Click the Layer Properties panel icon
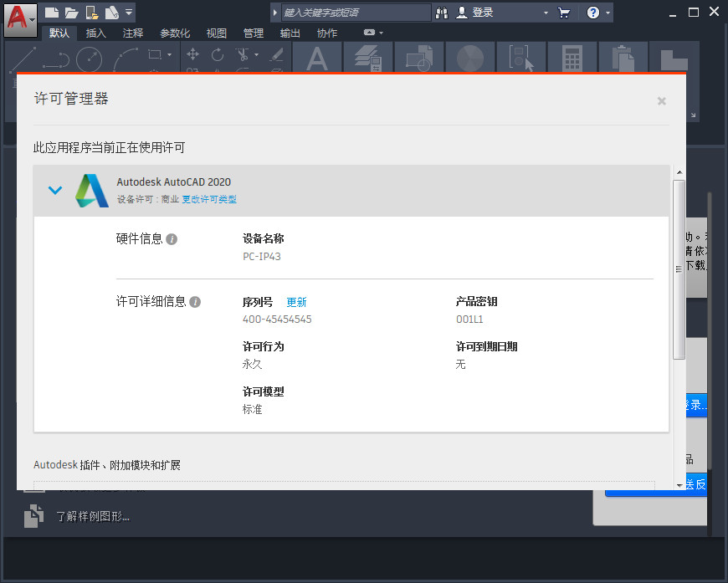Viewport: 728px width, 583px height. (368, 59)
